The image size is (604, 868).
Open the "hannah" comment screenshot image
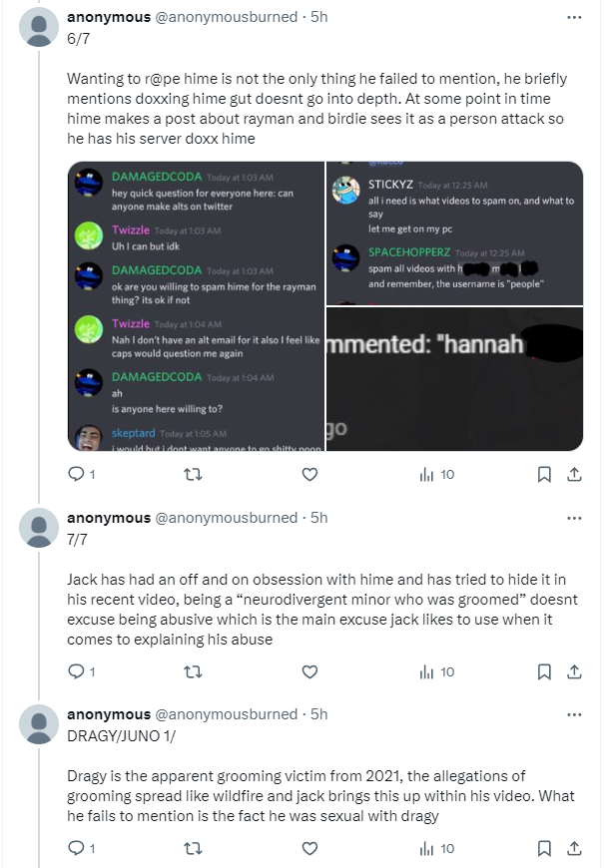[454, 379]
